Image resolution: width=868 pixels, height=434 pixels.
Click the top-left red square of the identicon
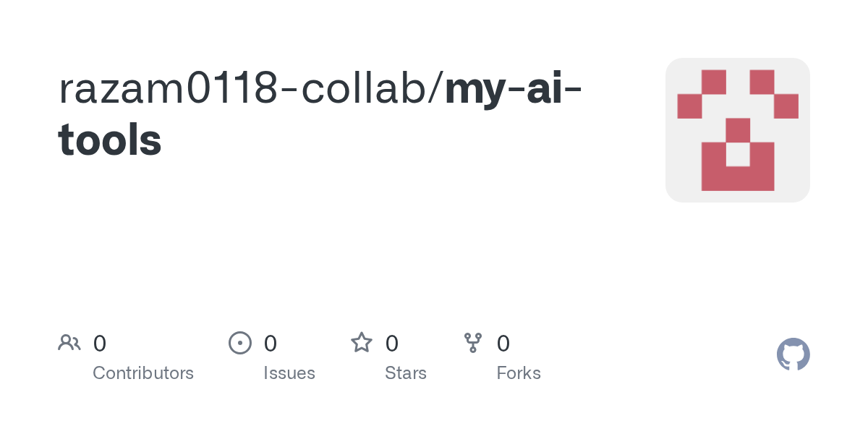tap(714, 82)
